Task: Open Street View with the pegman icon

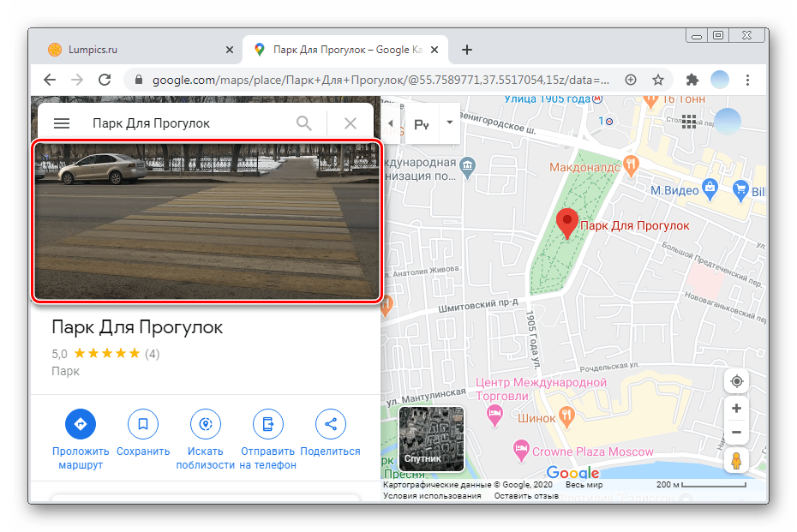Action: [x=736, y=462]
